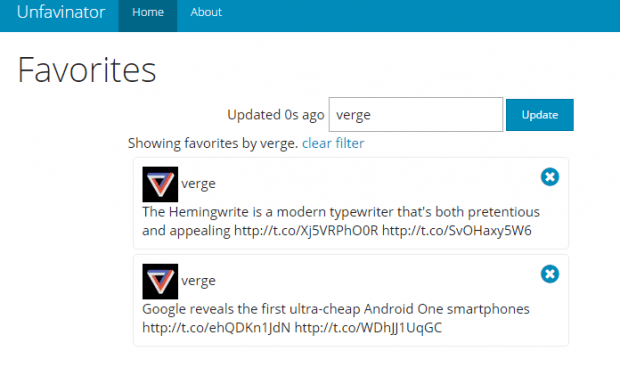Click the Hemingwrite typewriter tweet text

pos(341,221)
